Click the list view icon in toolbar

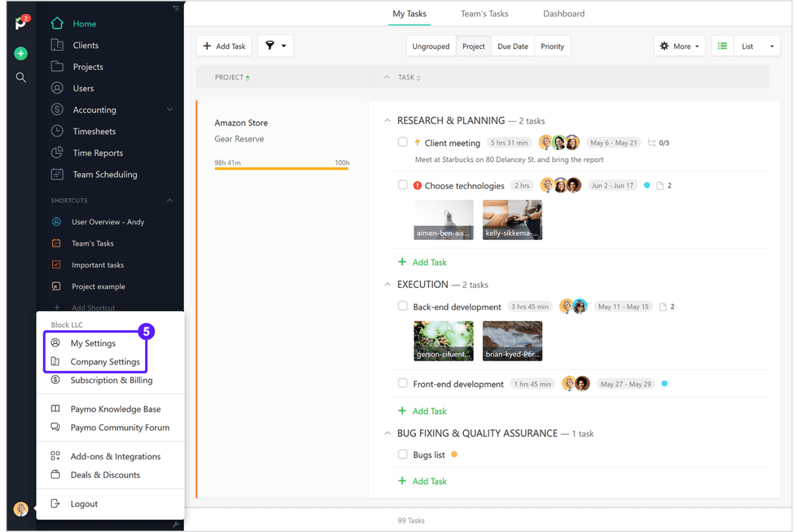point(723,46)
